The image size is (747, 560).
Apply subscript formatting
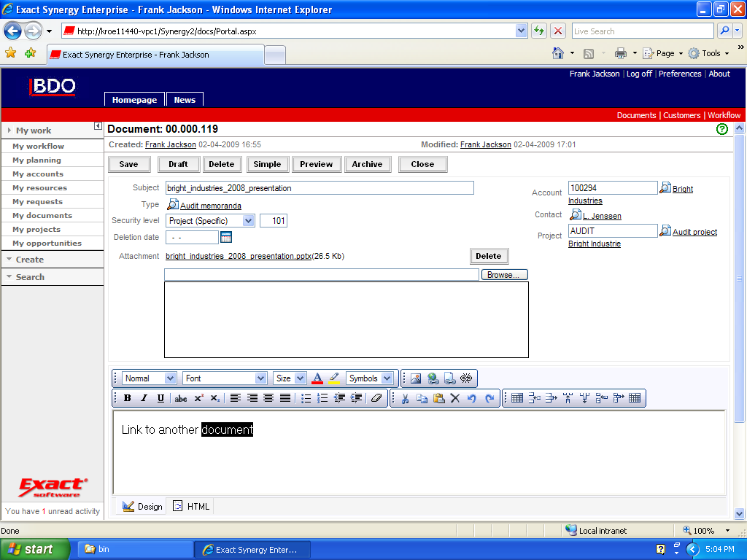[215, 398]
